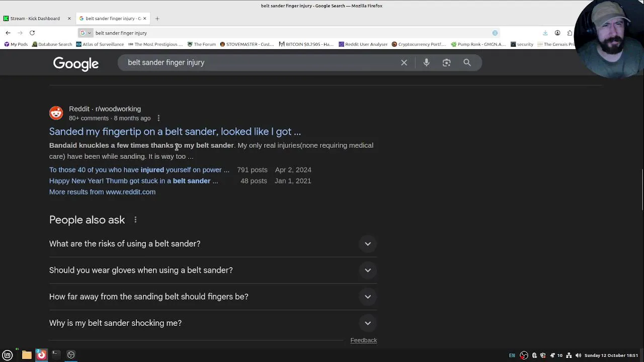Image resolution: width=644 pixels, height=362 pixels.
Task: Open Firefox downloads panel icon
Action: pyautogui.click(x=545, y=33)
